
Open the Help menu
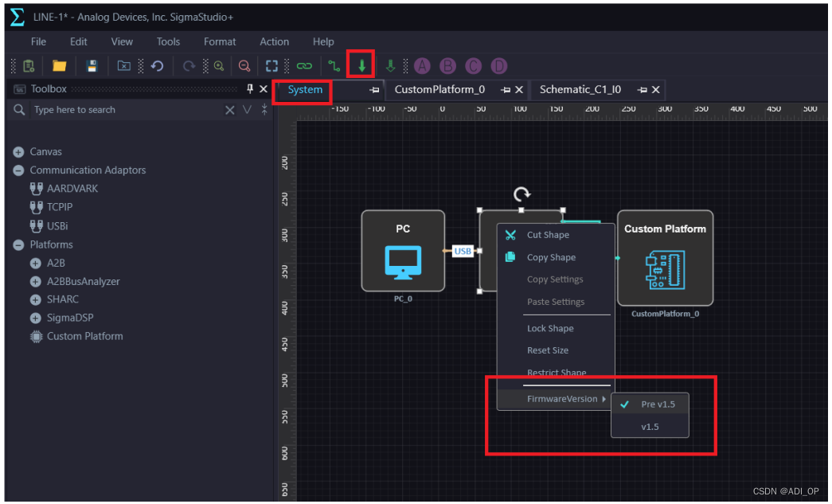323,41
